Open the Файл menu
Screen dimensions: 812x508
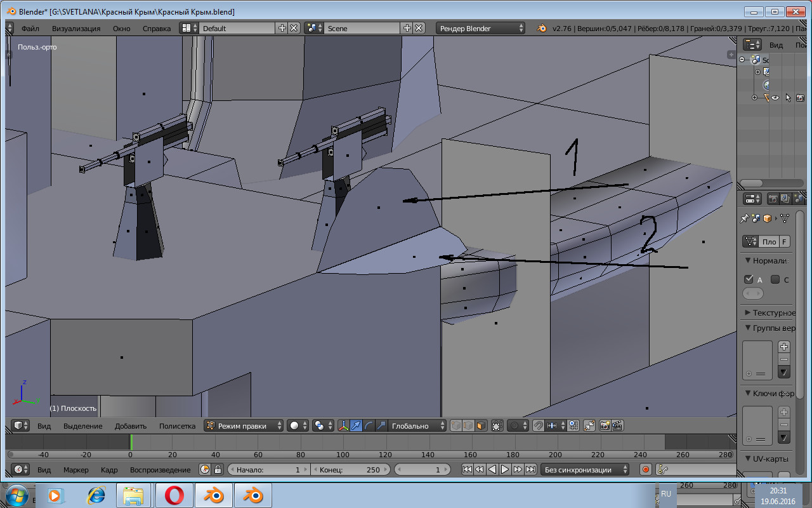(x=30, y=29)
